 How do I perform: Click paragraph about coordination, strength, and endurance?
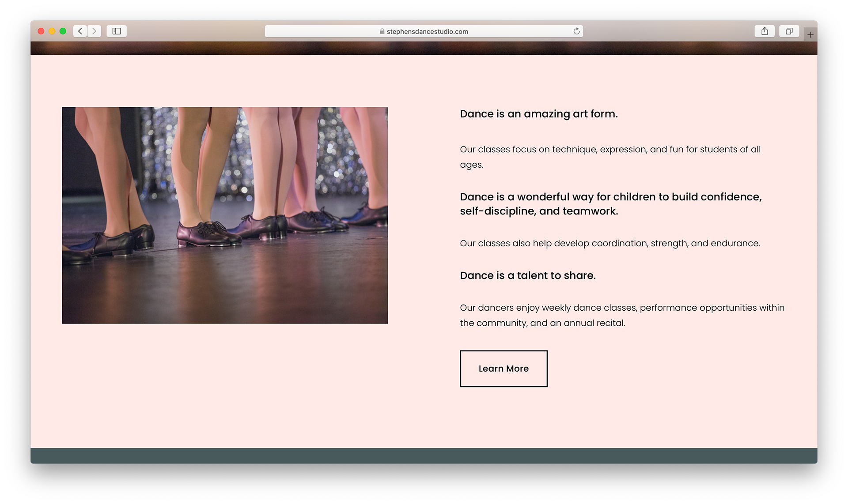[x=610, y=243]
